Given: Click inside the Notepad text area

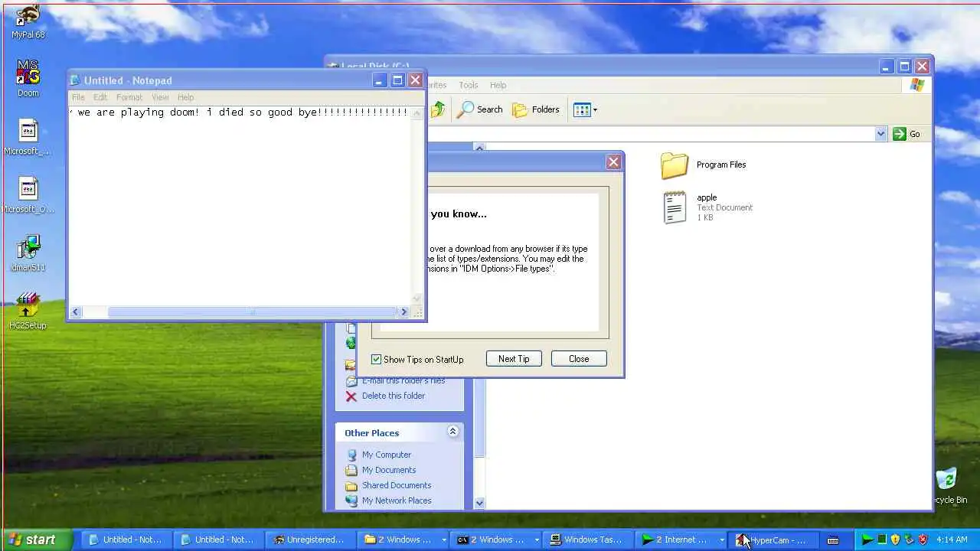Looking at the screenshot, I should 240,207.
